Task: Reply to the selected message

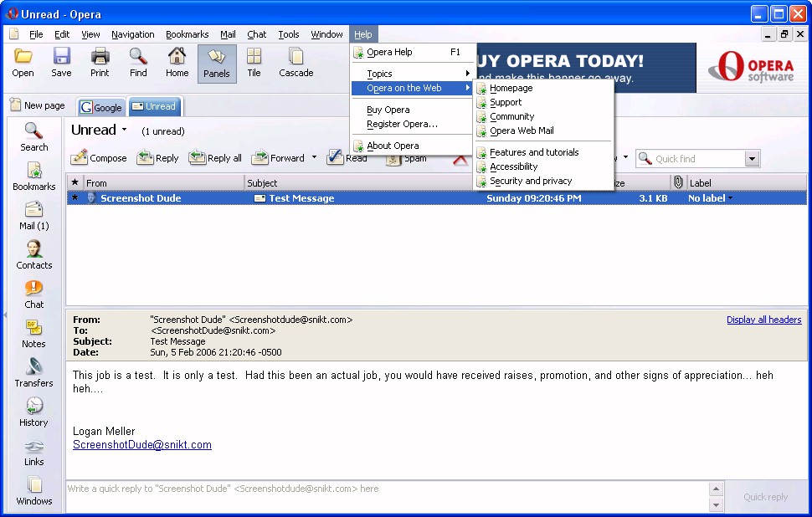Action: tap(157, 157)
